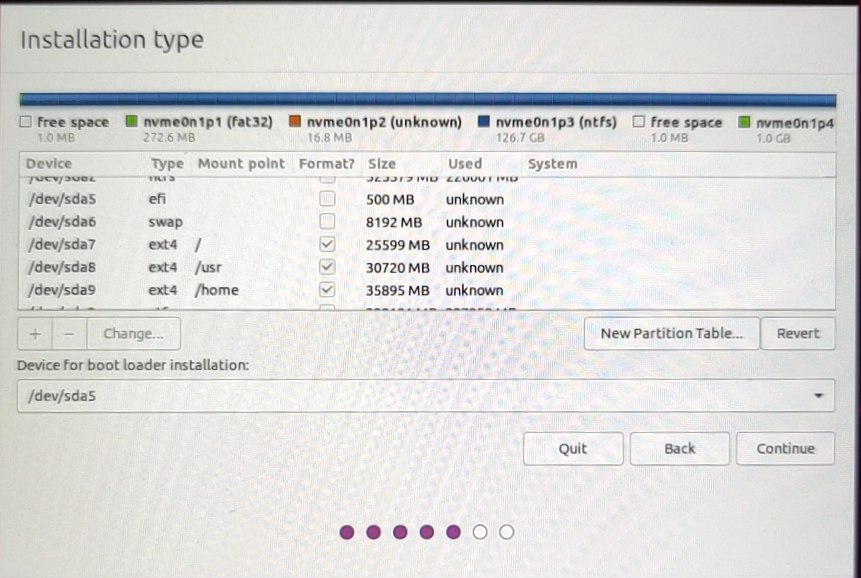Viewport: 861px width, 578px height.
Task: Open the New Partition Table dialog
Action: (671, 333)
